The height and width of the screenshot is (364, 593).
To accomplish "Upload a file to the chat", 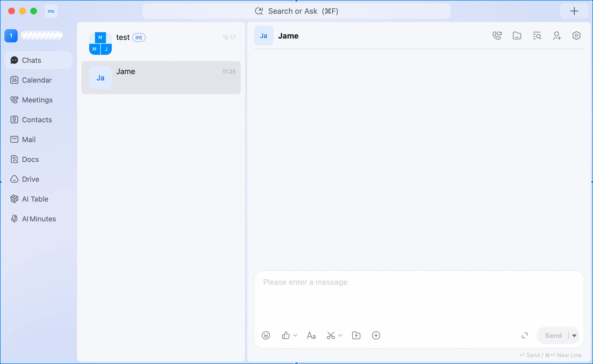I will coord(356,335).
